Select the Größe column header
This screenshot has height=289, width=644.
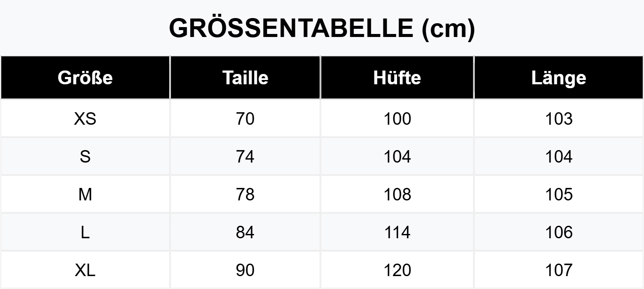tap(85, 78)
